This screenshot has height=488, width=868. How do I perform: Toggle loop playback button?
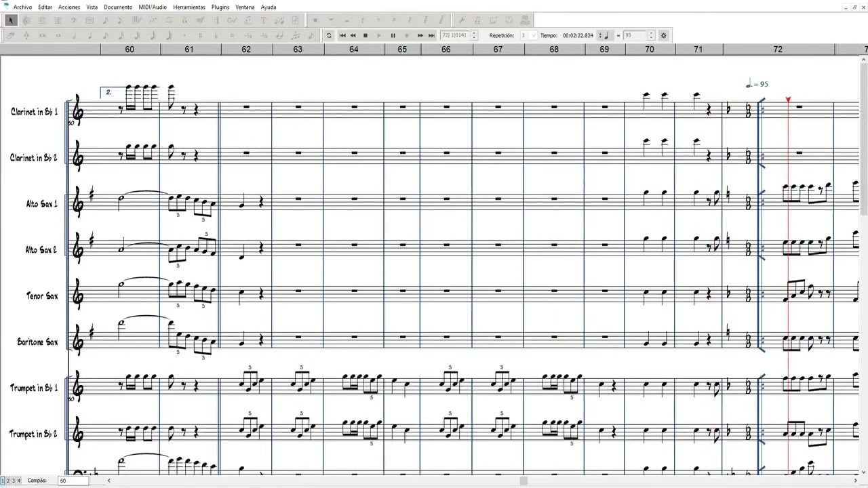pyautogui.click(x=329, y=35)
